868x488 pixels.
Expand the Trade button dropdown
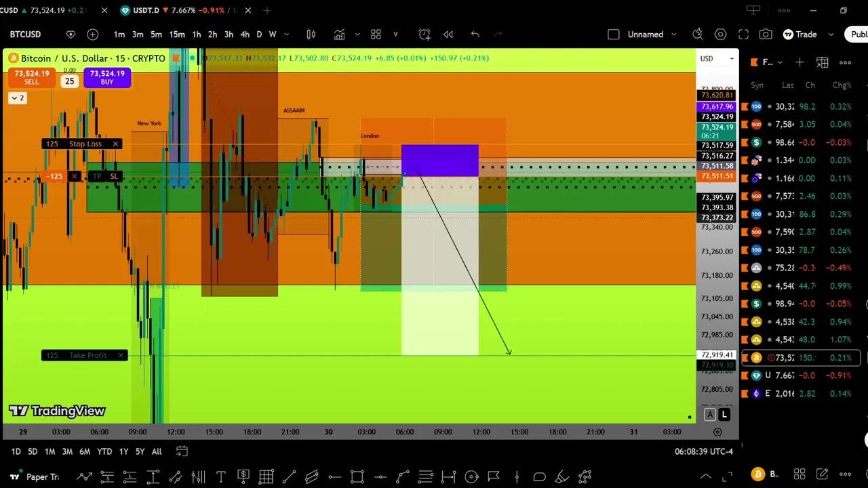[831, 35]
